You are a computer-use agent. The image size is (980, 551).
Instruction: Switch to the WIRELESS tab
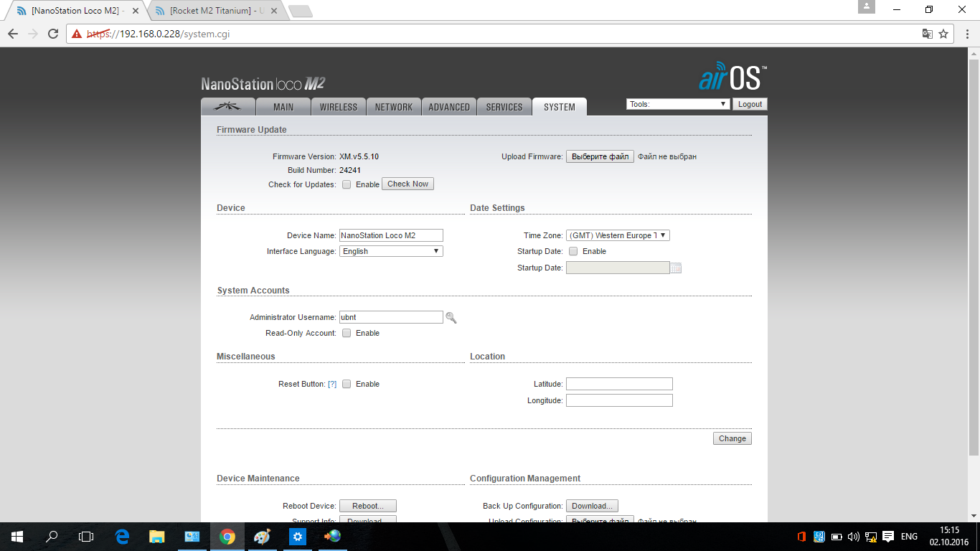339,107
